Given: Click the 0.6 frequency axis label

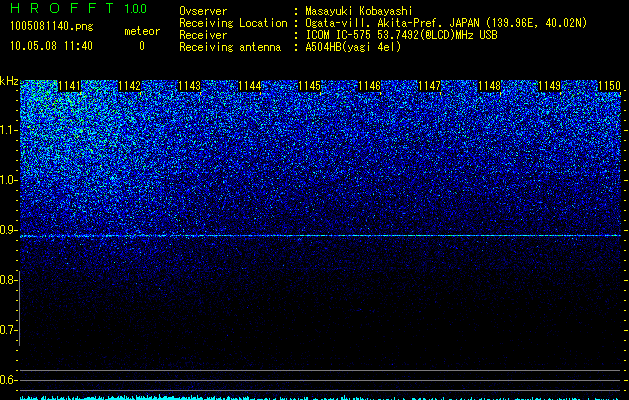Looking at the screenshot, I should pos(8,380).
